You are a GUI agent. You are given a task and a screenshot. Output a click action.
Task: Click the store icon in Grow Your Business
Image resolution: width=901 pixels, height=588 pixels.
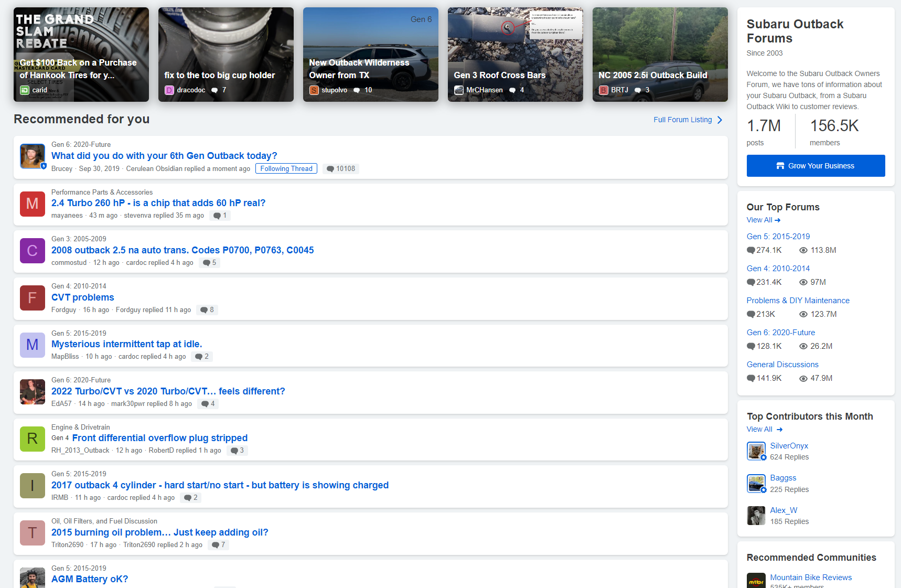coord(780,166)
